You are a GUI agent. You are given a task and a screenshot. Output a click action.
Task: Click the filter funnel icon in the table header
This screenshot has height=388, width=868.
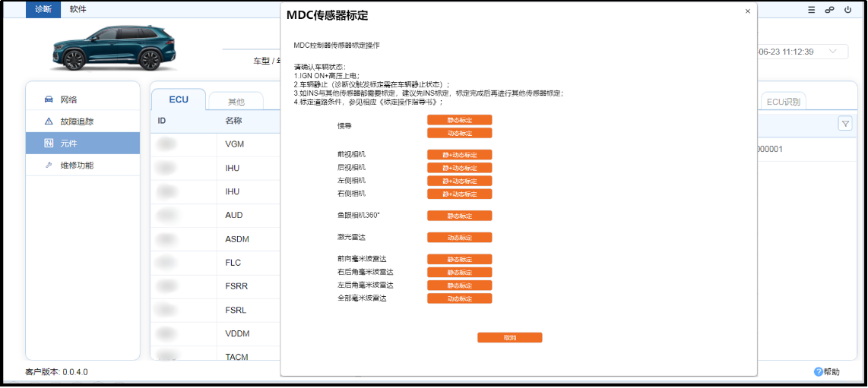[844, 124]
